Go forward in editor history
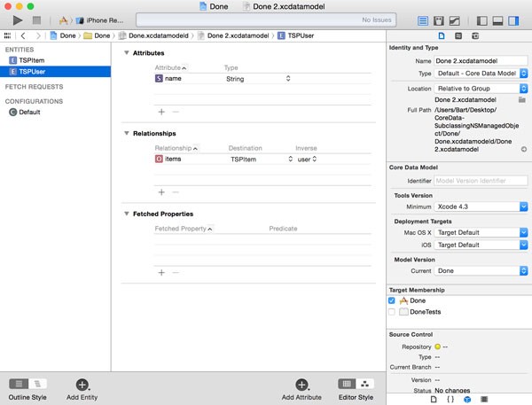532x405 pixels. tap(38, 35)
